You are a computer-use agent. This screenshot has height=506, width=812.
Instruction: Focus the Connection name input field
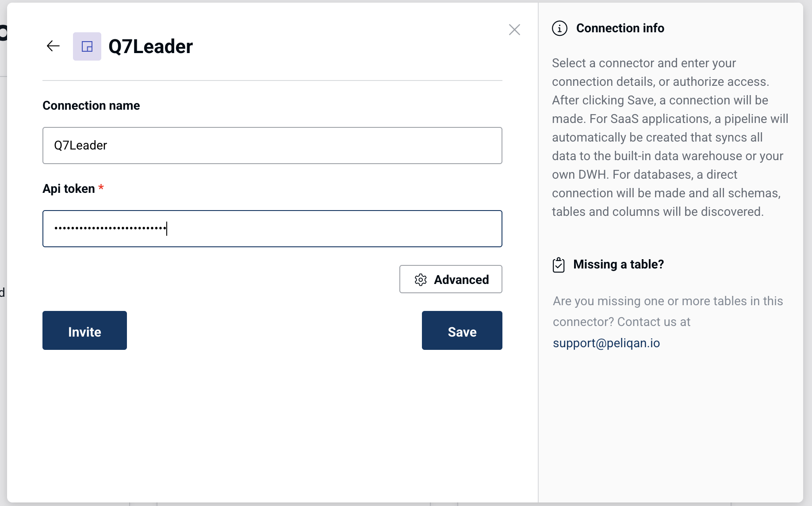coord(272,146)
